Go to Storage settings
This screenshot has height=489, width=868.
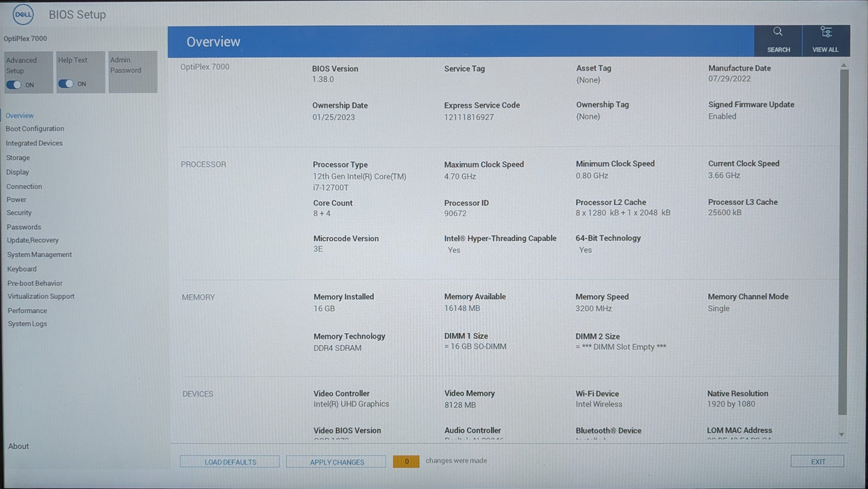[x=18, y=158]
